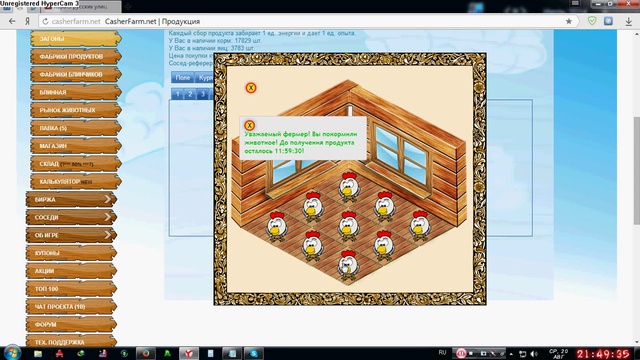Select page tab 3

coord(203,94)
